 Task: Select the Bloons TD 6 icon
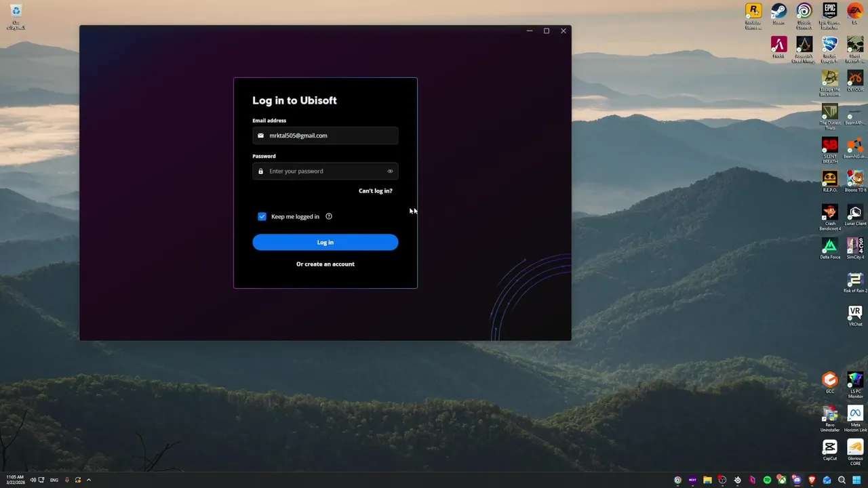coord(855,182)
